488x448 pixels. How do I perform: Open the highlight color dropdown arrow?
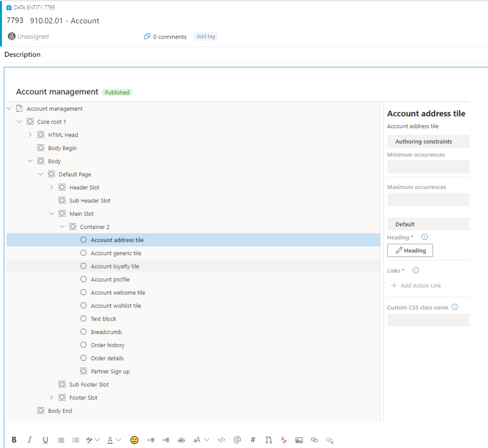(x=98, y=440)
